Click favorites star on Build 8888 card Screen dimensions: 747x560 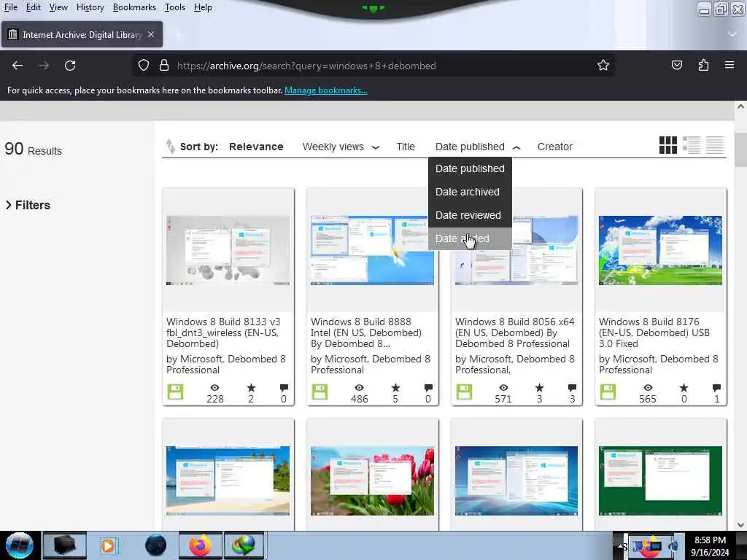point(395,388)
